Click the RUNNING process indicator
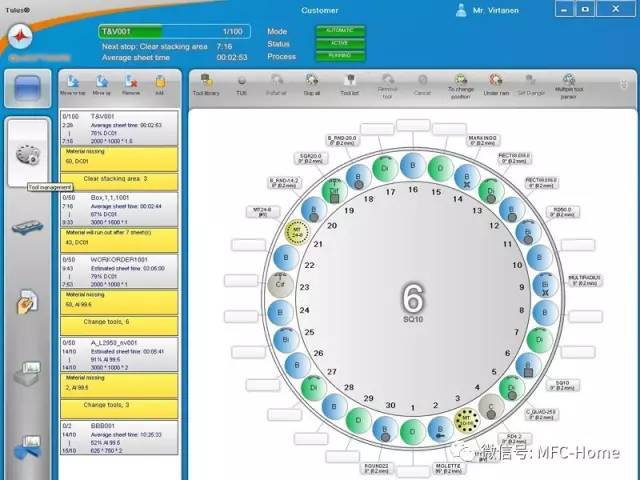Viewport: 640px width, 480px height. click(340, 55)
